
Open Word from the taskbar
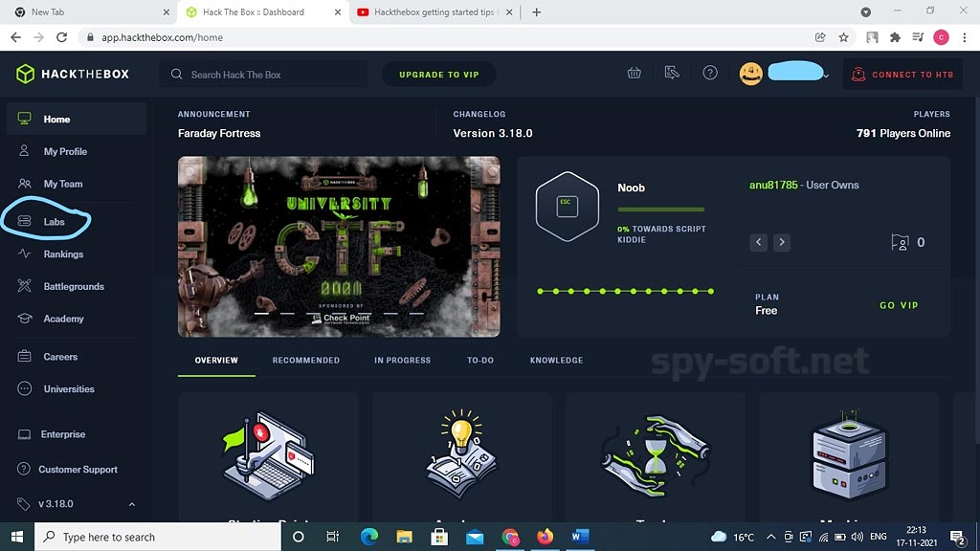(580, 537)
